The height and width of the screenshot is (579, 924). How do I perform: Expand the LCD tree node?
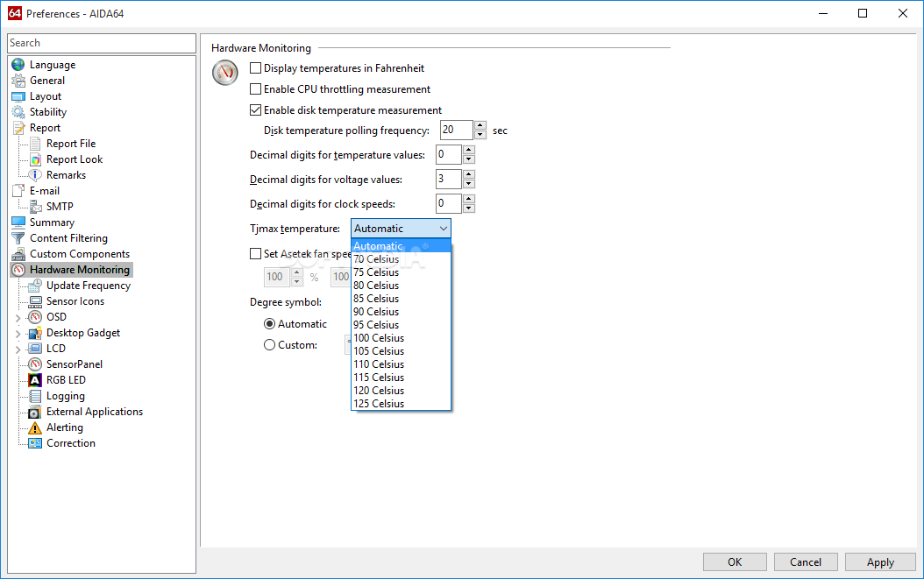click(x=18, y=350)
